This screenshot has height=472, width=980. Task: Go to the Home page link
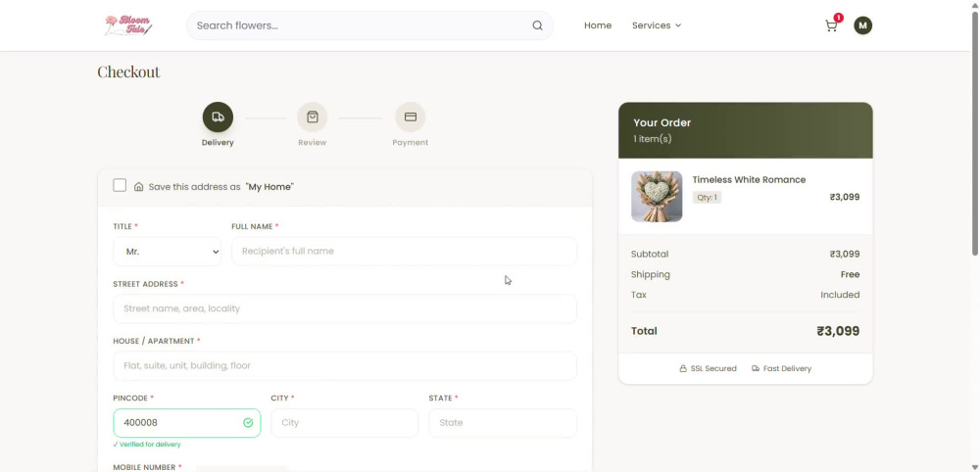point(598,25)
